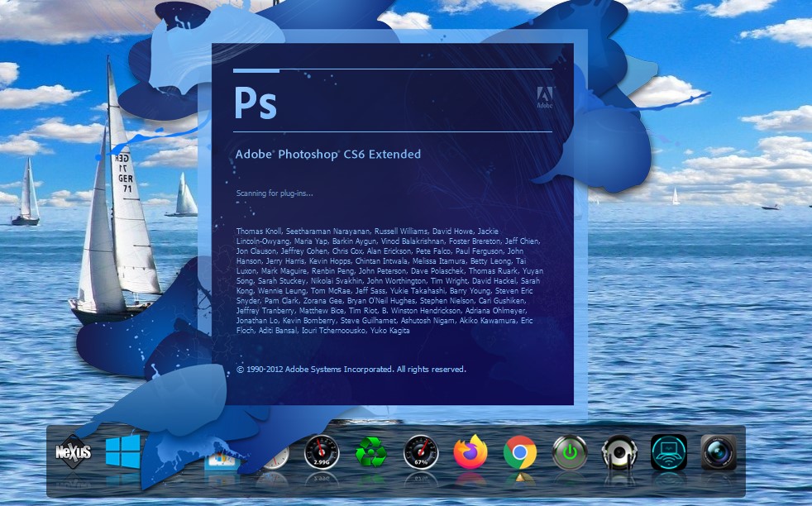This screenshot has height=506, width=812.
Task: Click the Ps logo on the splash screen
Action: click(256, 103)
